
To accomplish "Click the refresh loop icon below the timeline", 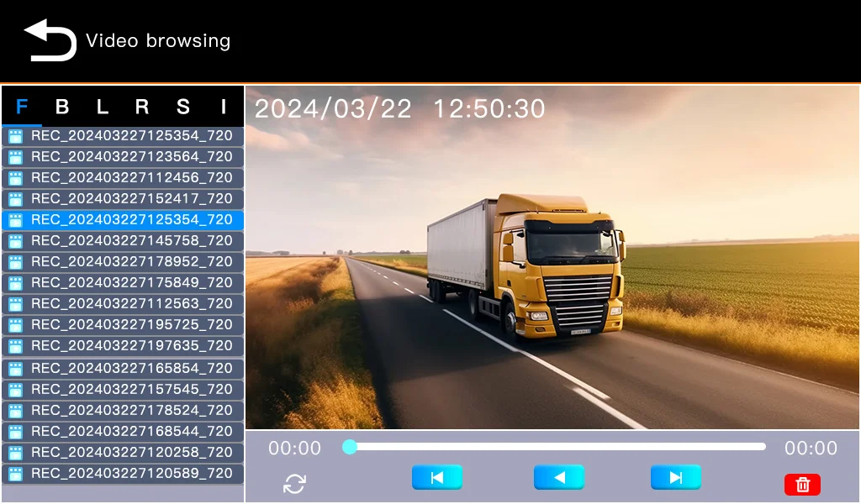I will click(x=294, y=484).
